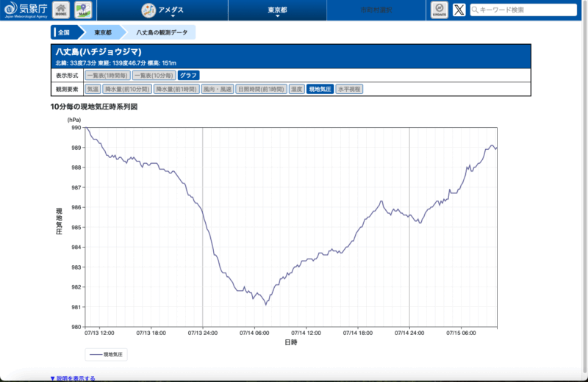Click the 日時 axis title

click(x=291, y=342)
